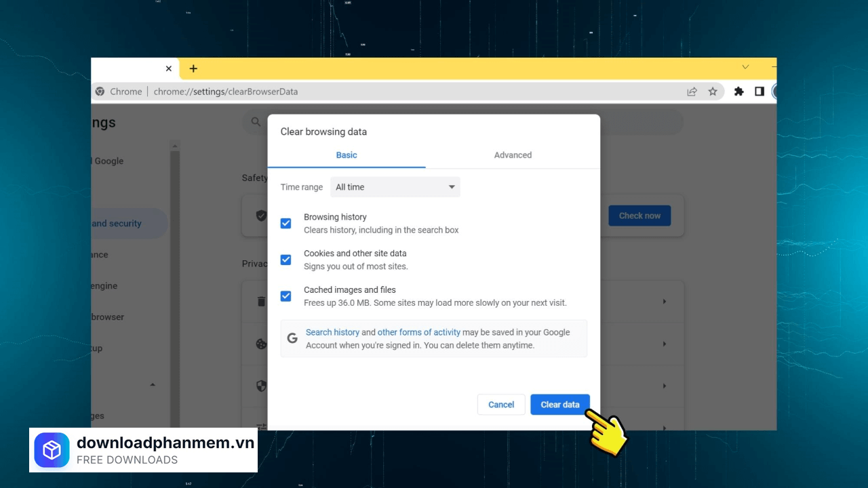Click the chrome://settings address bar URL

pos(226,91)
